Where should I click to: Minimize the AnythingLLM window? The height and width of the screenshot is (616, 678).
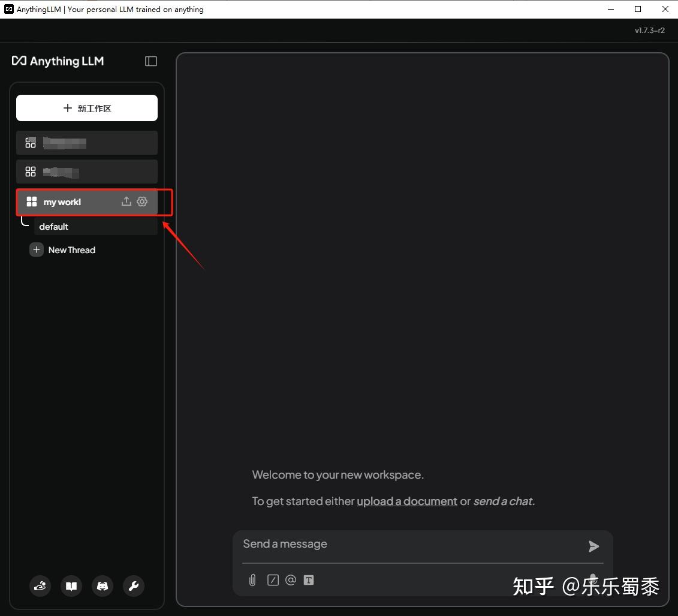[x=610, y=9]
